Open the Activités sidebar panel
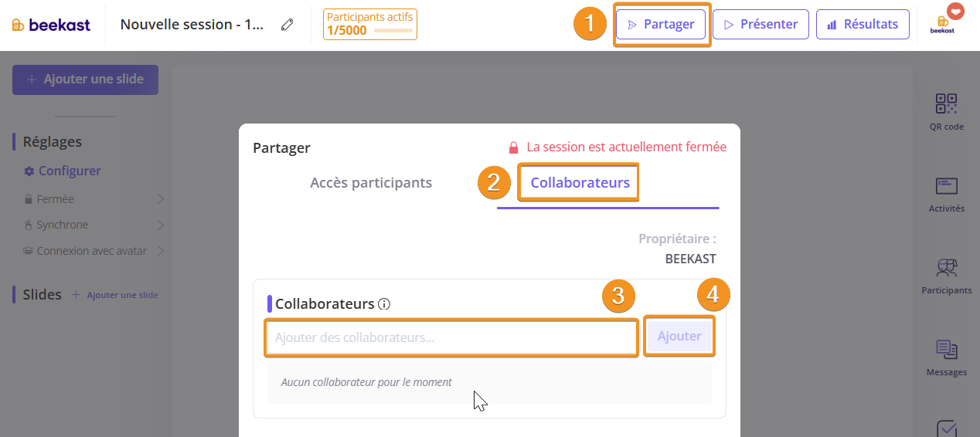 pos(946,194)
